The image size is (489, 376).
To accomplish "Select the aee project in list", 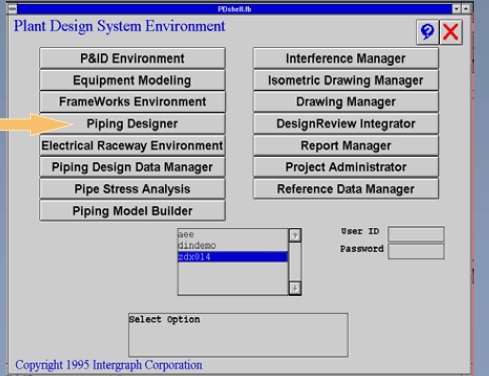I will coord(233,234).
